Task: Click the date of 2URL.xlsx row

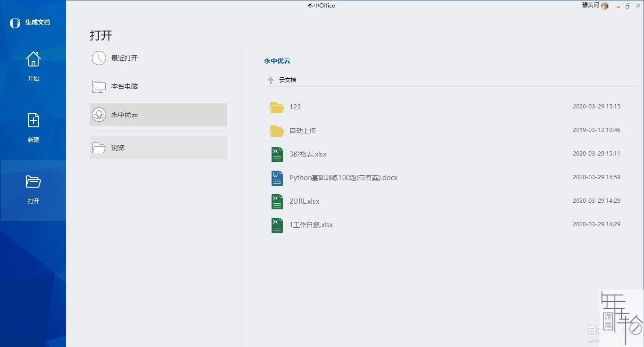Action: (x=596, y=201)
